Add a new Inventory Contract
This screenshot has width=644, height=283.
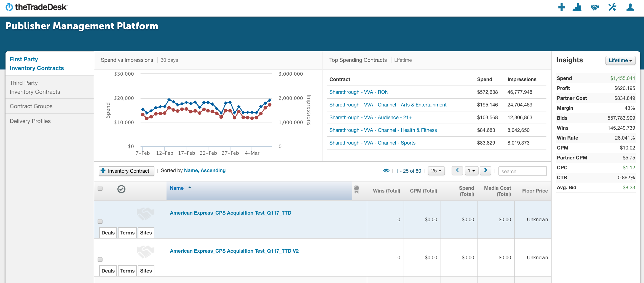126,171
